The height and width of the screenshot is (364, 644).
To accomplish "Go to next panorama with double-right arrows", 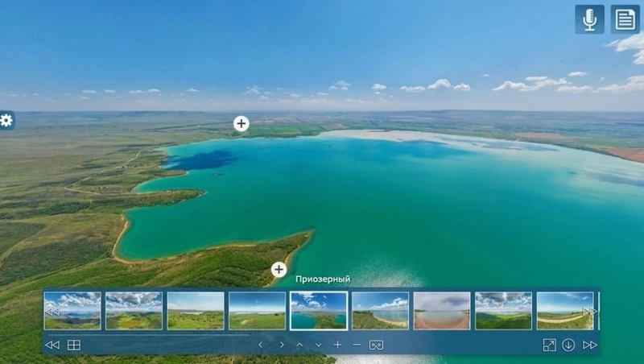I will coord(590,345).
